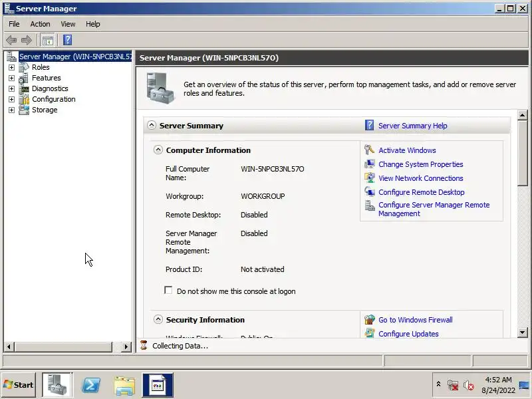This screenshot has width=532, height=399.
Task: Click the firewall icon beside Go to Windows Firewall
Action: 369,320
